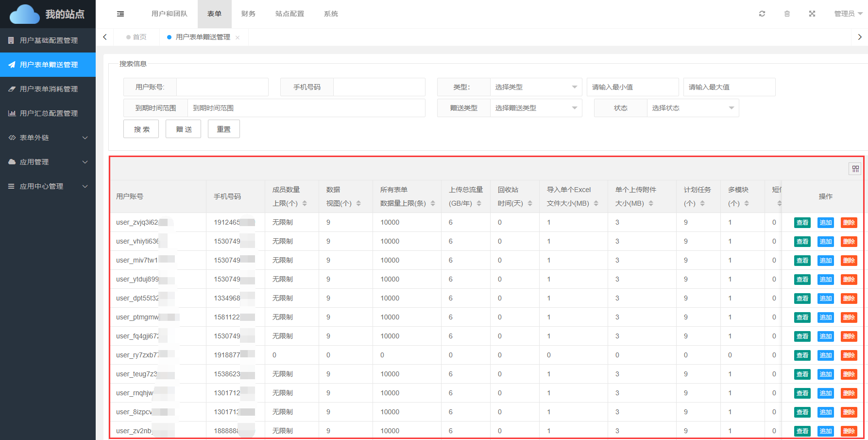Collapse the sidebar with the menu toggle icon
This screenshot has height=440, width=868.
click(120, 14)
